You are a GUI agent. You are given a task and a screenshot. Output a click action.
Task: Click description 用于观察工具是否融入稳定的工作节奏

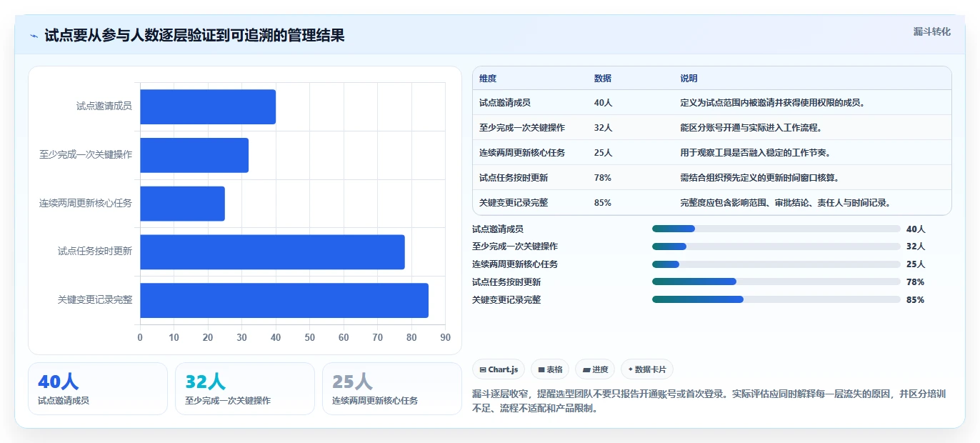(756, 153)
